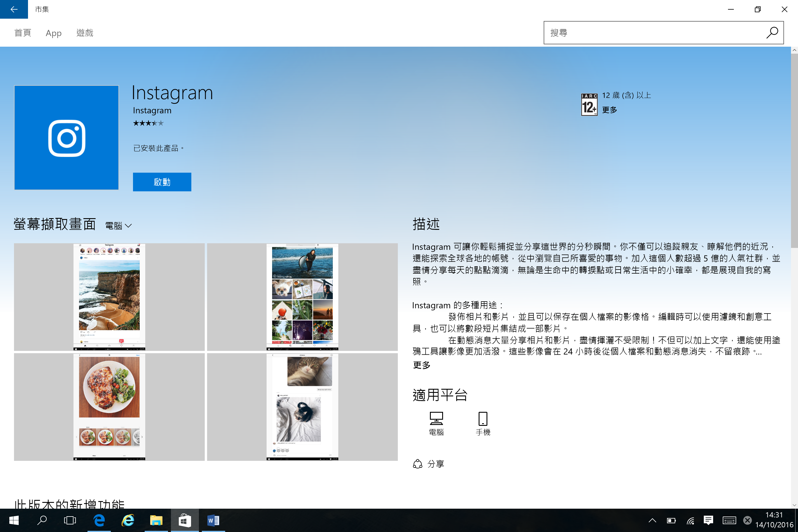Image resolution: width=798 pixels, height=532 pixels.
Task: Open the first Instagram screenshot thumbnail
Action: pyautogui.click(x=109, y=297)
